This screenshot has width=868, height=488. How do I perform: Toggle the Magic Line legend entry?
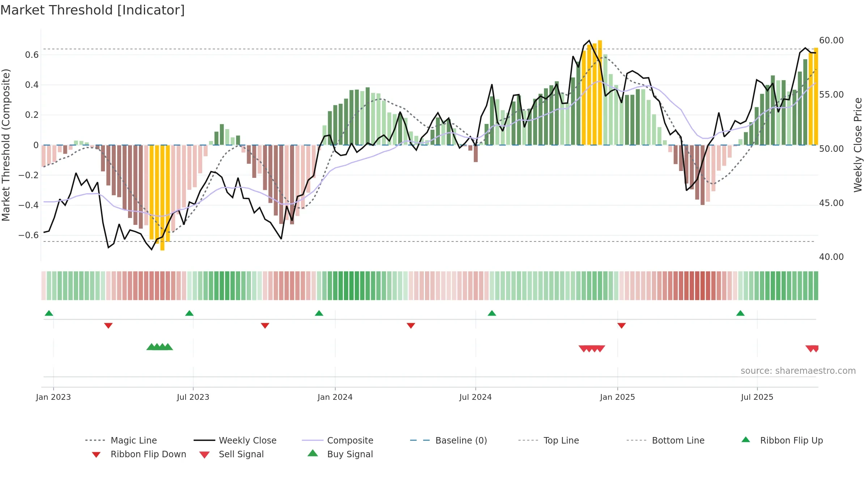click(x=121, y=440)
